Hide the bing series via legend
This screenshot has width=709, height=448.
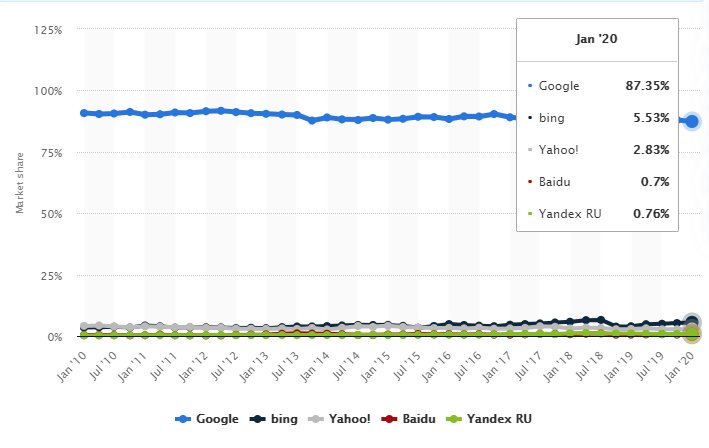(278, 419)
